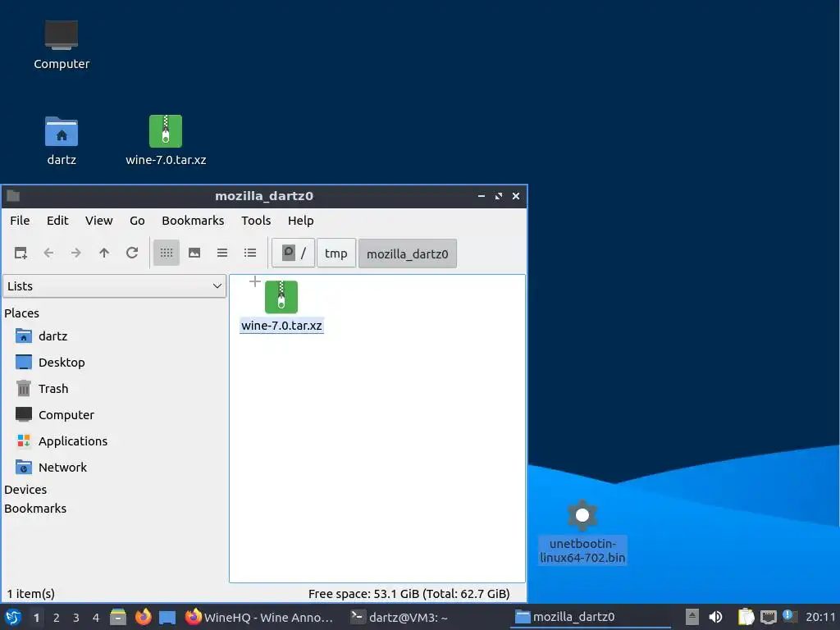Go back to previous folder
This screenshot has height=630, width=840.
(48, 253)
